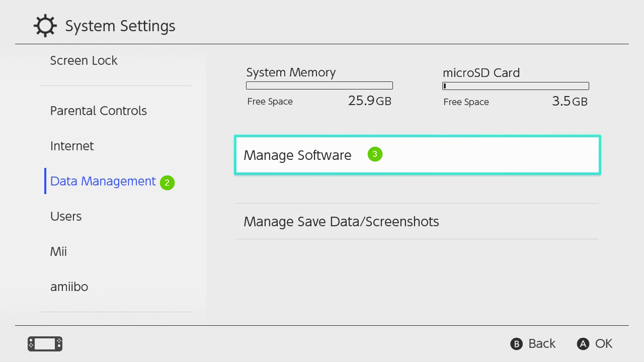Select Data Management in the sidebar
Image resolution: width=644 pixels, height=362 pixels.
tap(103, 181)
